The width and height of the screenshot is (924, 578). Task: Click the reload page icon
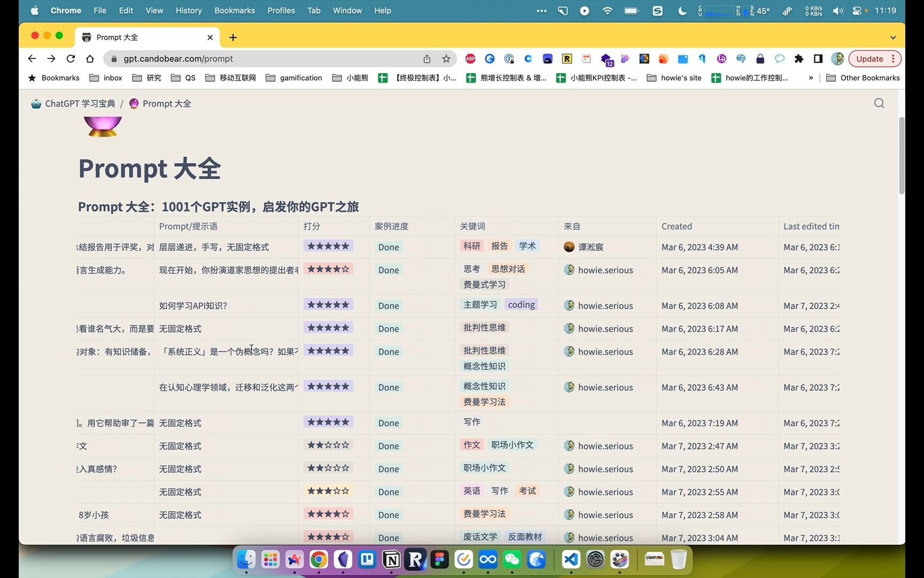(x=71, y=59)
